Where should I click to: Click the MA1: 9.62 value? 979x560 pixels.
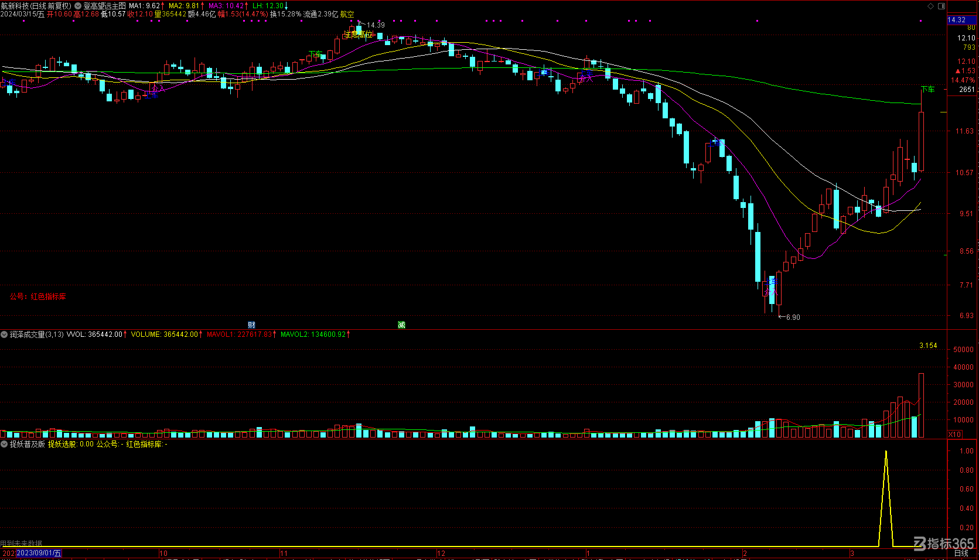tap(145, 6)
